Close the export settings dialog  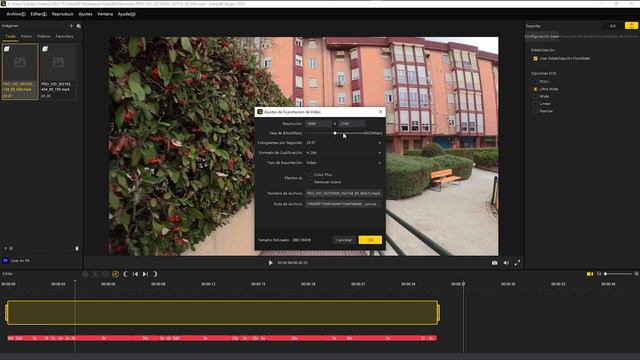click(x=380, y=111)
